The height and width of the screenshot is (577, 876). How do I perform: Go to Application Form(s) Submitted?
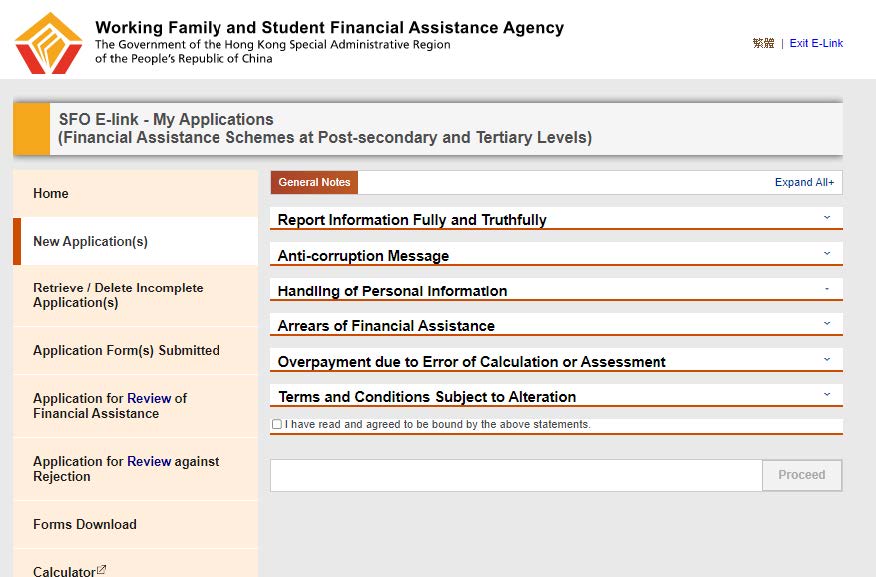point(126,351)
